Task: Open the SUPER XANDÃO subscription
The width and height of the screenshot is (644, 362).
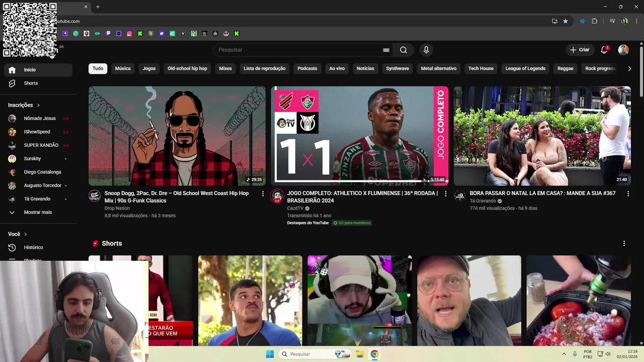Action: pos(38,145)
